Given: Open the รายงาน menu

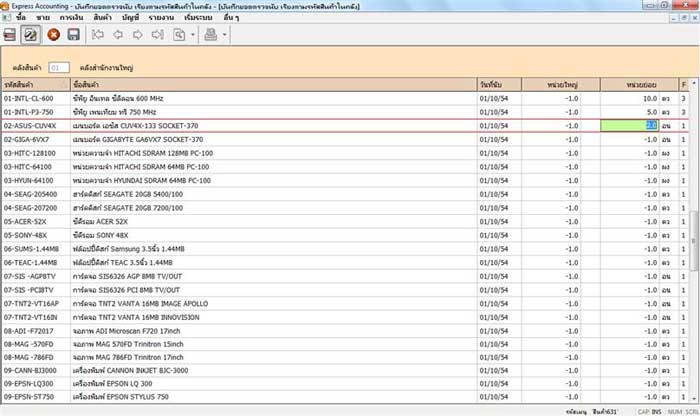Looking at the screenshot, I should 161,17.
